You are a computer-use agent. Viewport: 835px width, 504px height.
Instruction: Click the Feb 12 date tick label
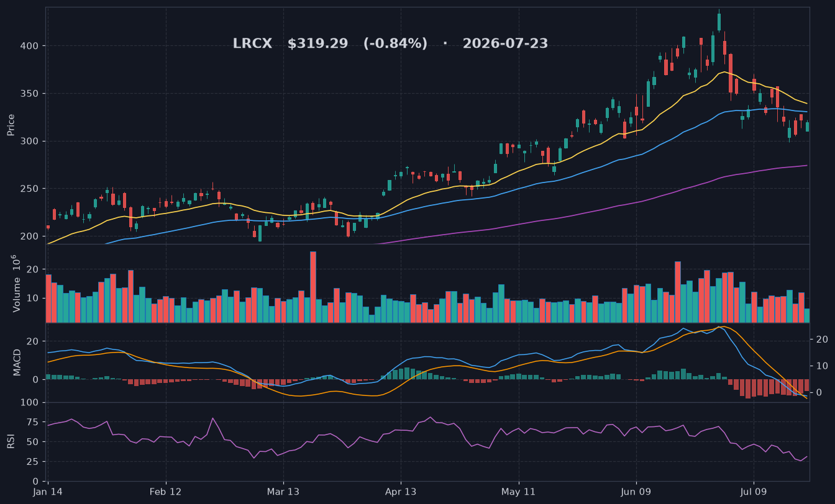click(x=166, y=492)
